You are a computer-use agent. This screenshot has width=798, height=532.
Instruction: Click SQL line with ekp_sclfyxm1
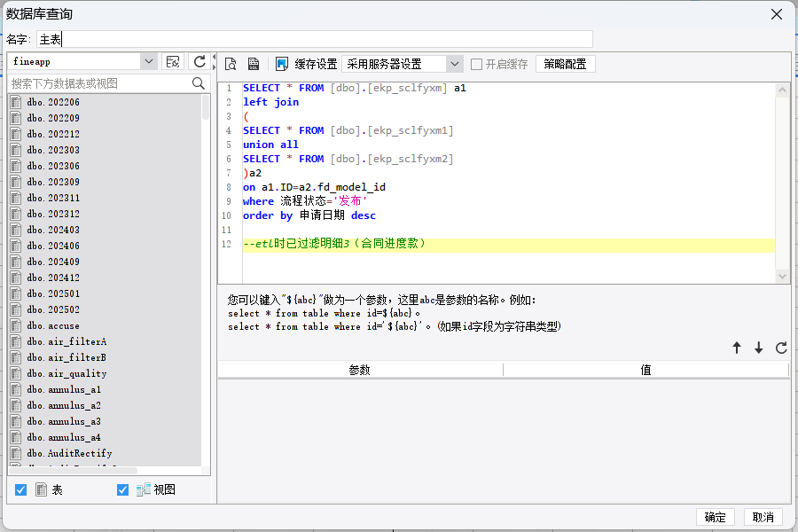(x=348, y=130)
